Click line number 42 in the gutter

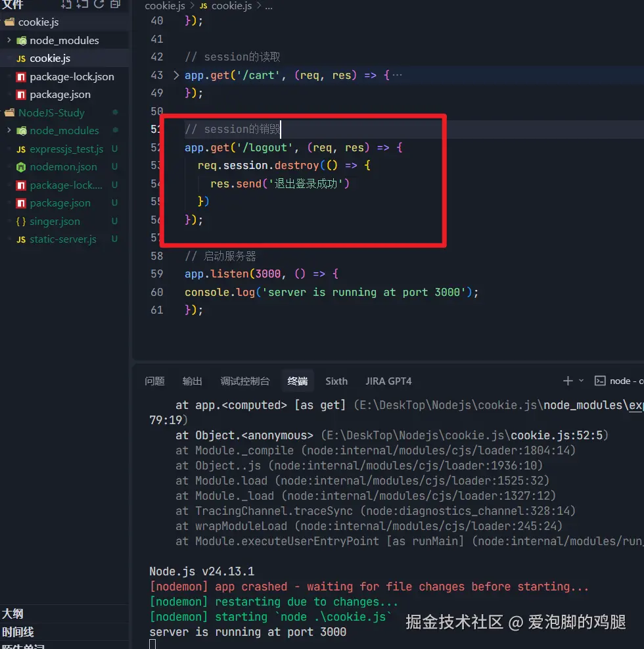(x=157, y=57)
